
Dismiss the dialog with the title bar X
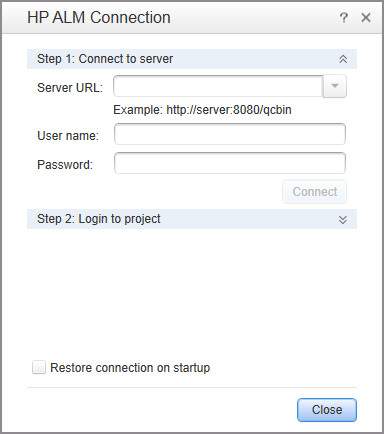click(x=366, y=17)
